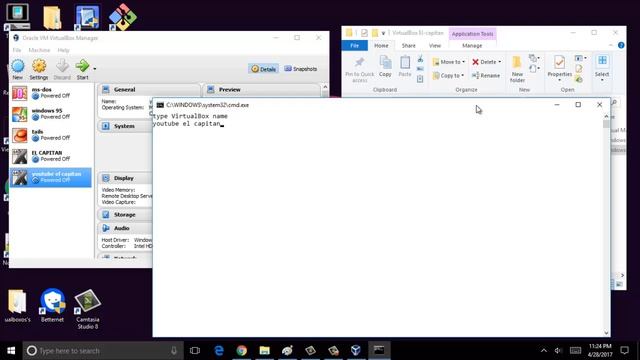This screenshot has width=640, height=360.
Task: Click the Select button in Explorer ribbon
Action: 602,68
